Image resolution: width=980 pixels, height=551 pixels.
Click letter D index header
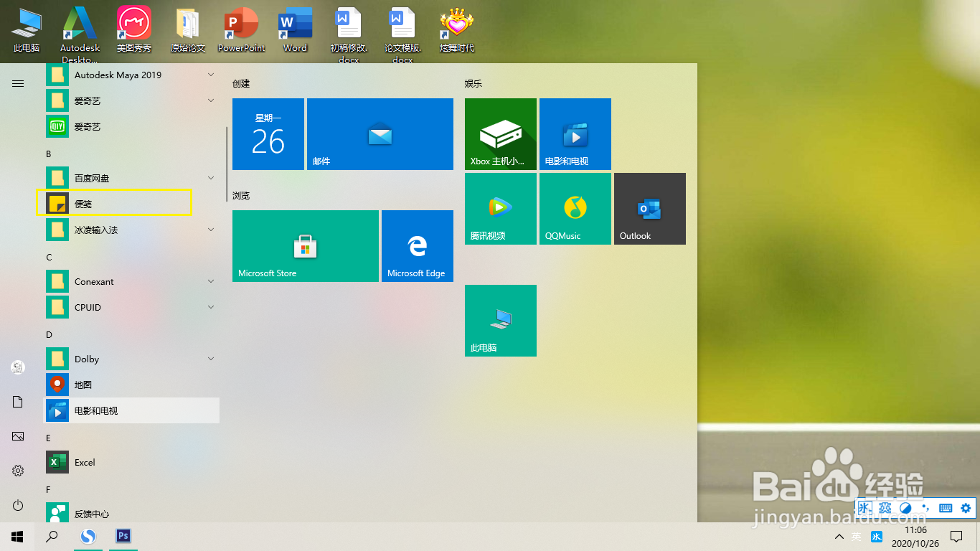tap(49, 334)
